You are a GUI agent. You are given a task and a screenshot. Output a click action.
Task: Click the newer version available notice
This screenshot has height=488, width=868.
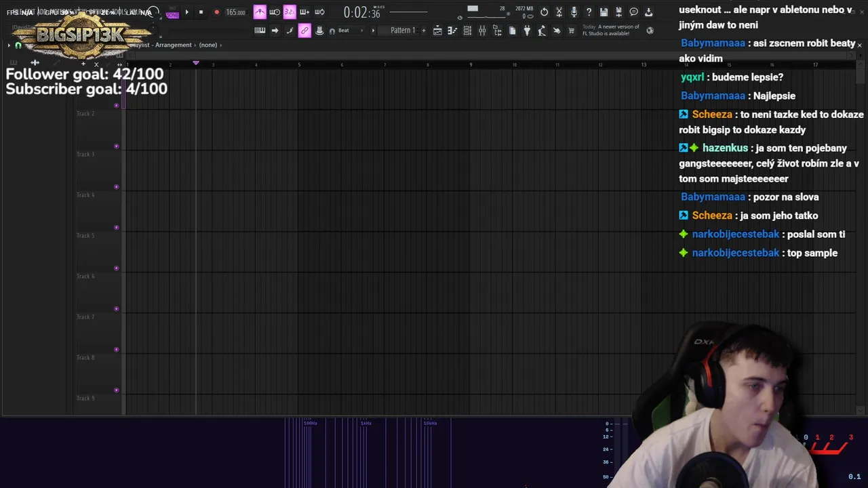coord(610,30)
